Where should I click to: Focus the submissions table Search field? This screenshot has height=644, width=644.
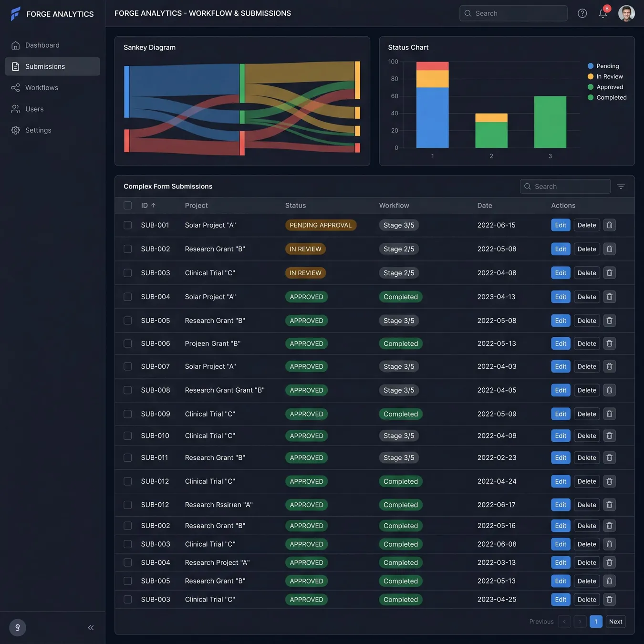tap(565, 187)
